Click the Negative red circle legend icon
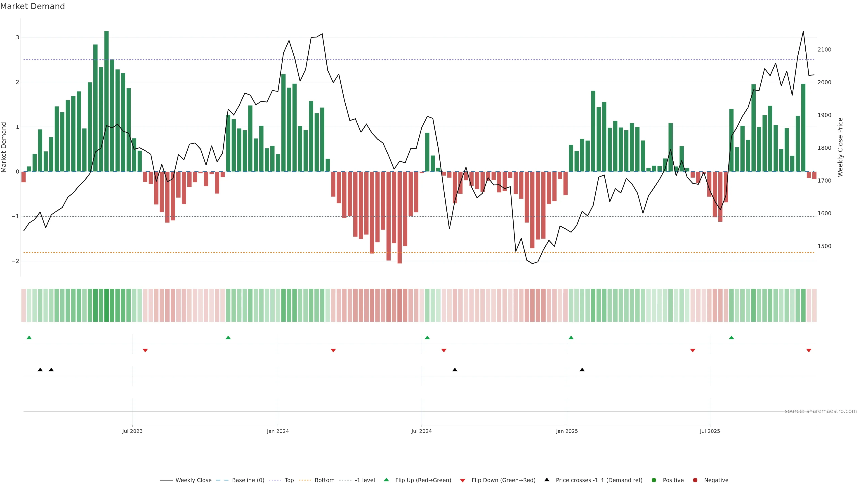The width and height of the screenshot is (868, 488). pyautogui.click(x=695, y=480)
